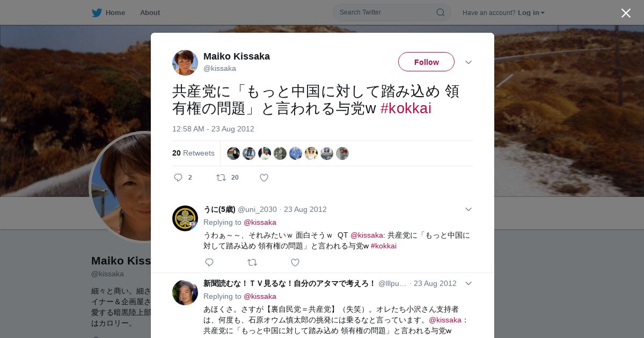The height and width of the screenshot is (338, 644).
Task: Retweet the uni_2030 reply
Action: click(x=252, y=262)
